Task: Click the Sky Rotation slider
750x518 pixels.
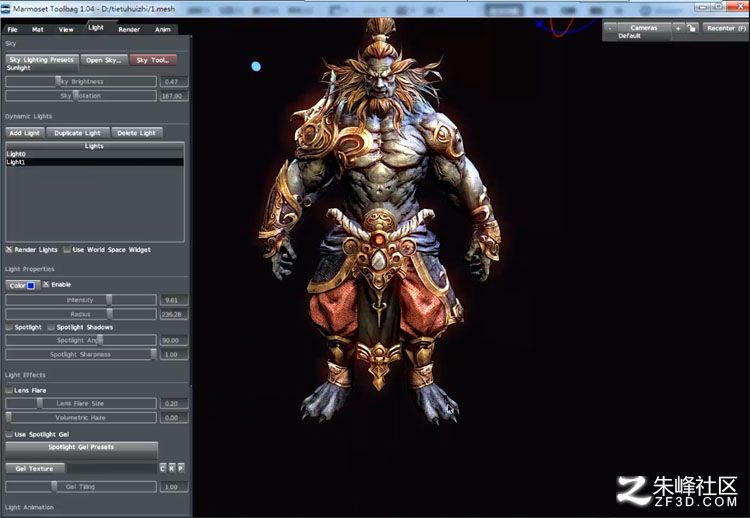Action: click(x=81, y=96)
